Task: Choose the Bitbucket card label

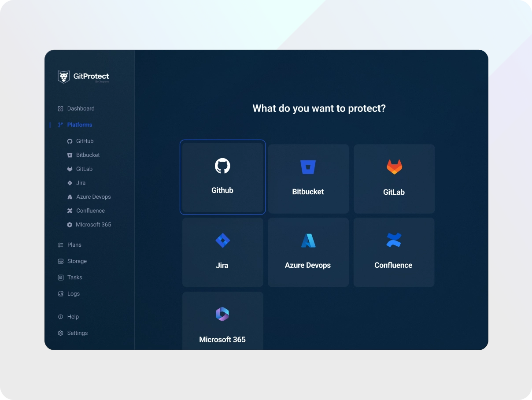Action: click(308, 192)
